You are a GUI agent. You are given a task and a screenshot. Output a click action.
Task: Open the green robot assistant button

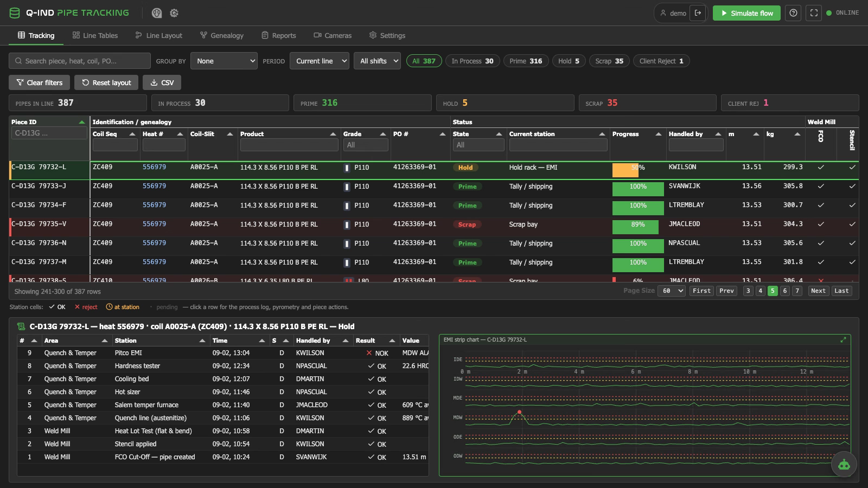click(x=844, y=465)
